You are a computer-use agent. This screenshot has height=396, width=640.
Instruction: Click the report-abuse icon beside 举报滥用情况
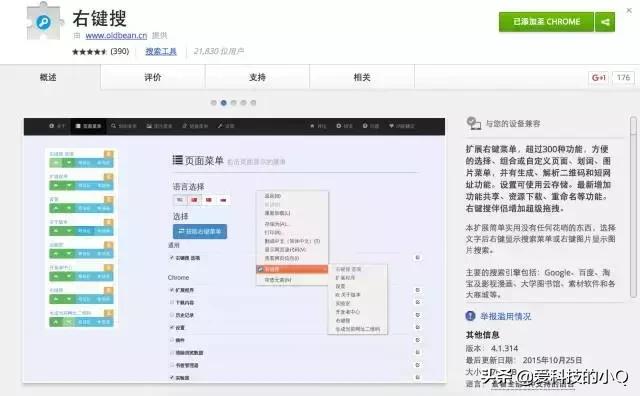point(470,316)
